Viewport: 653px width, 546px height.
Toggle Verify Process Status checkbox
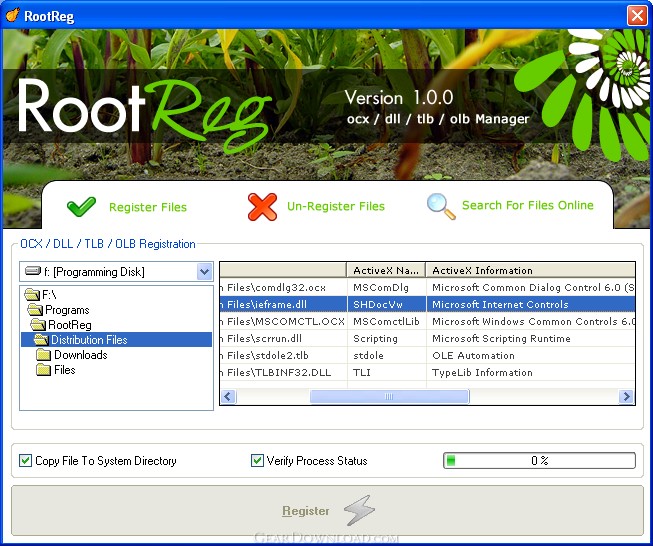click(x=257, y=460)
